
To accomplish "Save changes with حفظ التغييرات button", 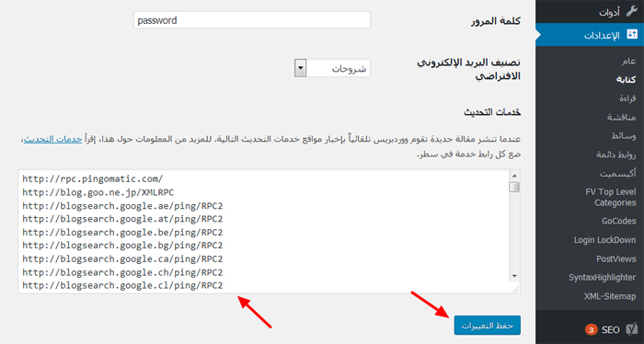I will pyautogui.click(x=487, y=326).
